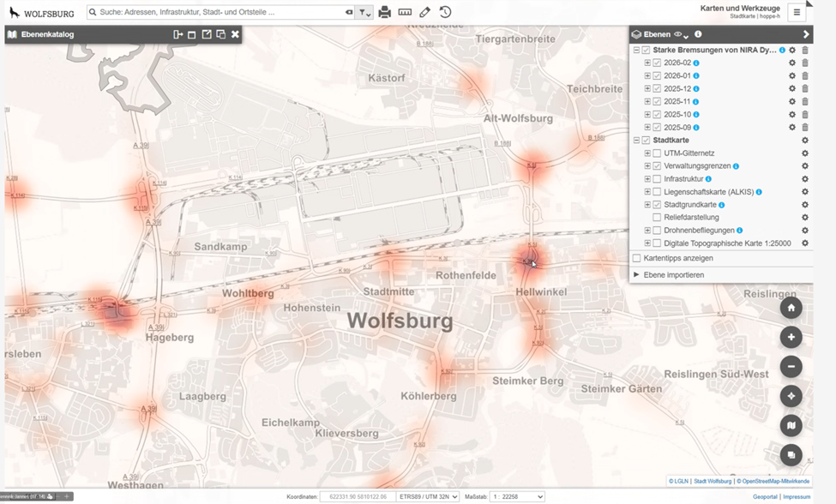Enable the Infrastruktur layer

click(x=657, y=179)
